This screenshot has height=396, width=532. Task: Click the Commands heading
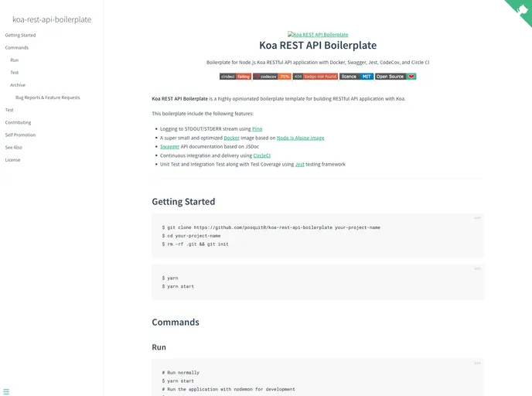(x=176, y=322)
